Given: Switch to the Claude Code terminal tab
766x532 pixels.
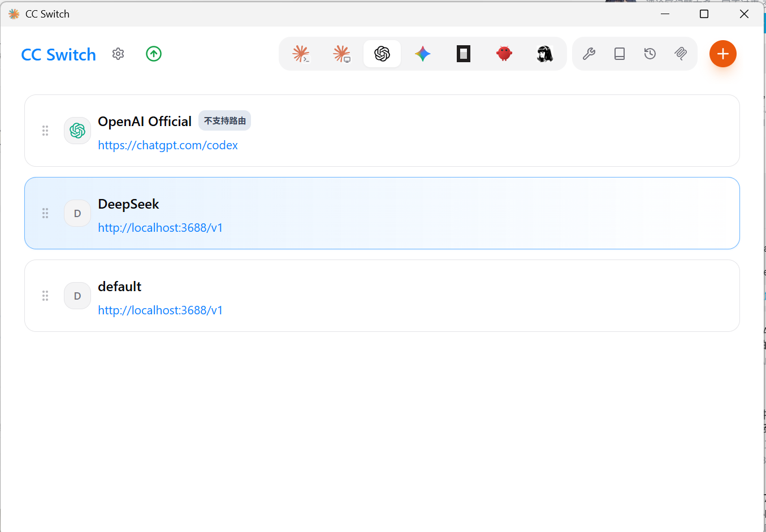Looking at the screenshot, I should 301,54.
